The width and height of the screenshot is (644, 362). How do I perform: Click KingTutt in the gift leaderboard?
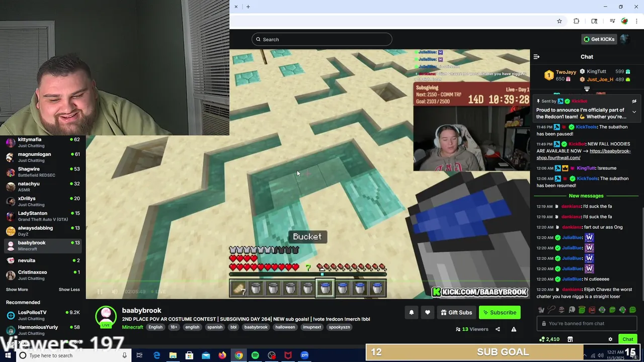pyautogui.click(x=597, y=72)
